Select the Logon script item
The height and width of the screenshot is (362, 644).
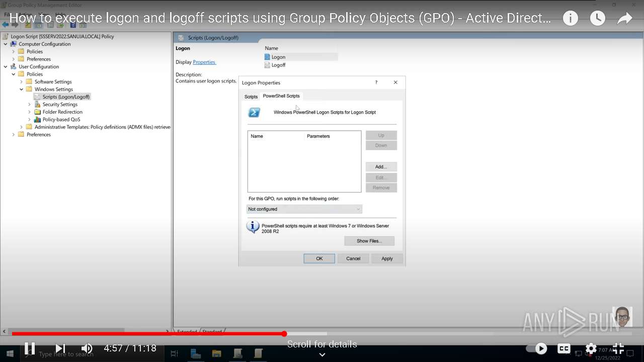coord(278,57)
